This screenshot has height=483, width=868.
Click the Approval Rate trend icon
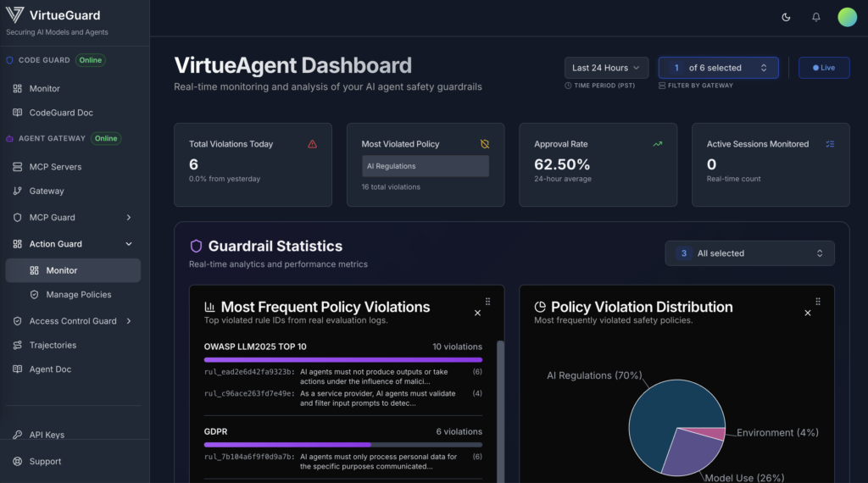658,144
